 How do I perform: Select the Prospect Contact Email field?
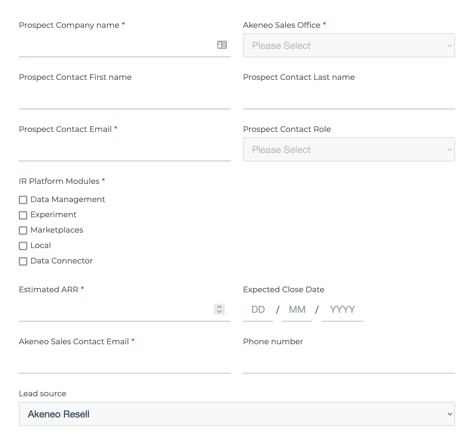(x=125, y=149)
